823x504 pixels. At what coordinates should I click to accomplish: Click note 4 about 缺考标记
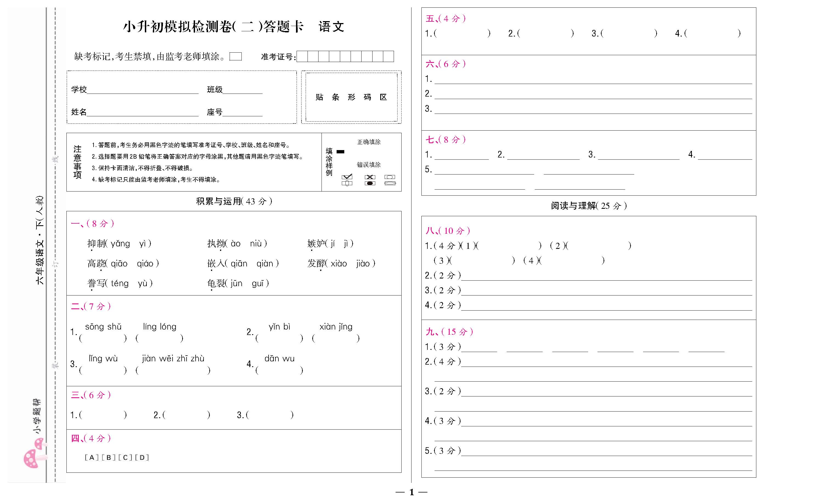[x=156, y=180]
